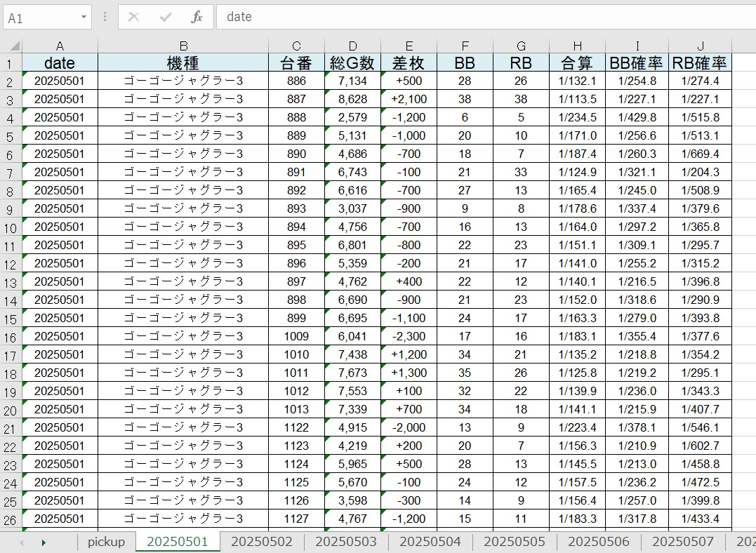Click cell showing 1/433.4

point(700,519)
